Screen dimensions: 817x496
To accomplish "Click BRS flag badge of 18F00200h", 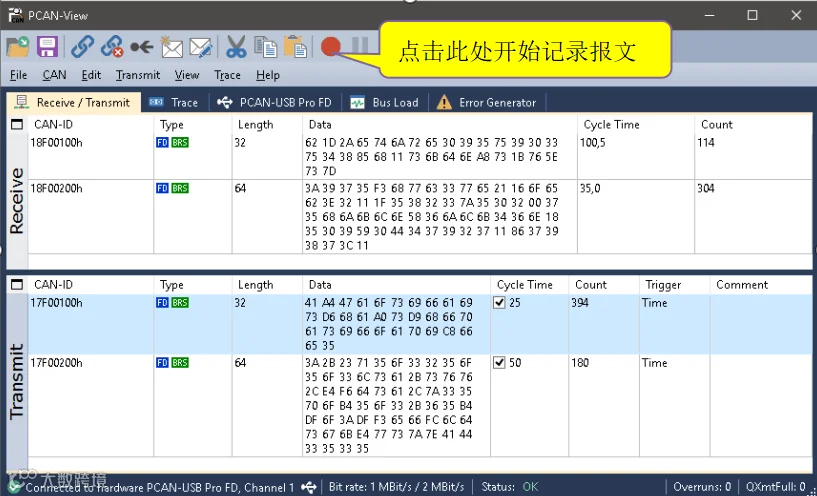I will 180,189.
